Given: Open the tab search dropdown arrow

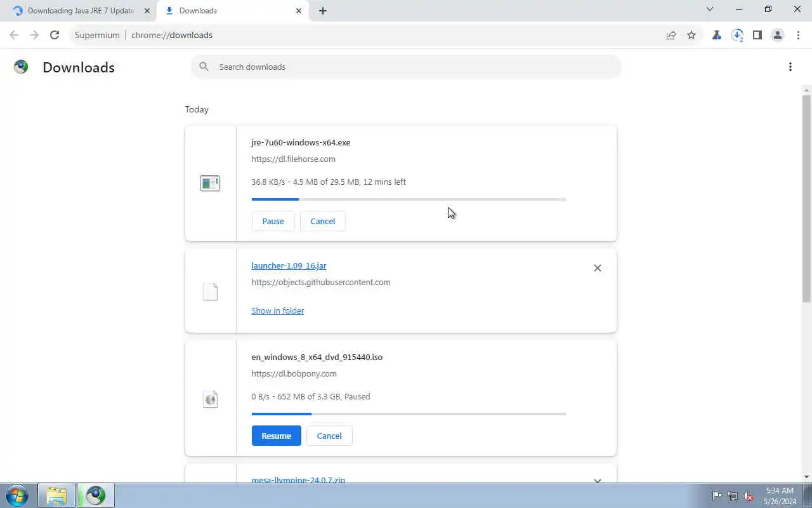Looking at the screenshot, I should (x=710, y=10).
